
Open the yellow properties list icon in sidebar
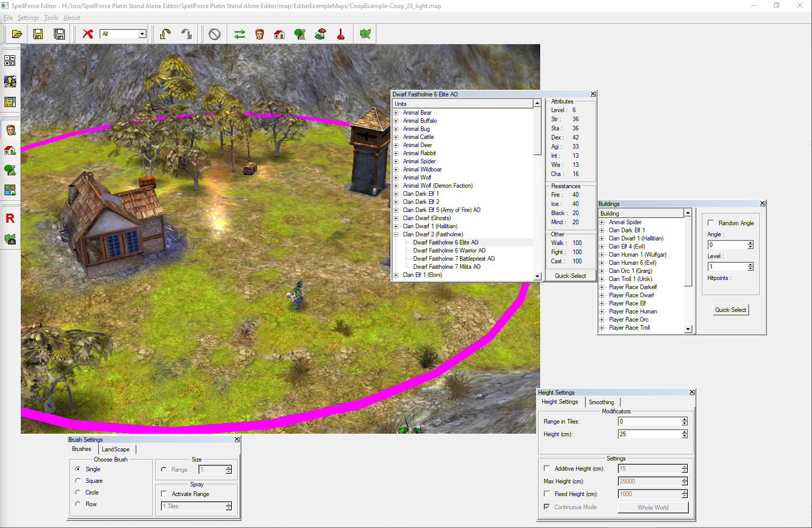pyautogui.click(x=10, y=102)
